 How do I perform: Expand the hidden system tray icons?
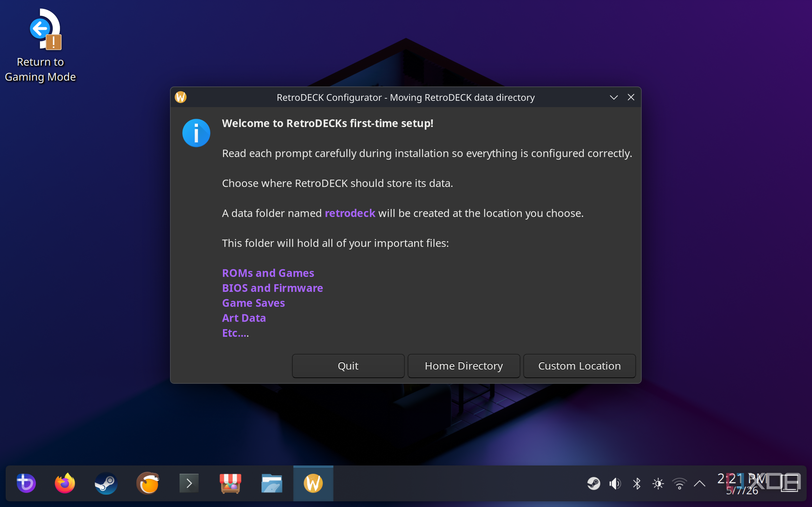[x=700, y=484]
